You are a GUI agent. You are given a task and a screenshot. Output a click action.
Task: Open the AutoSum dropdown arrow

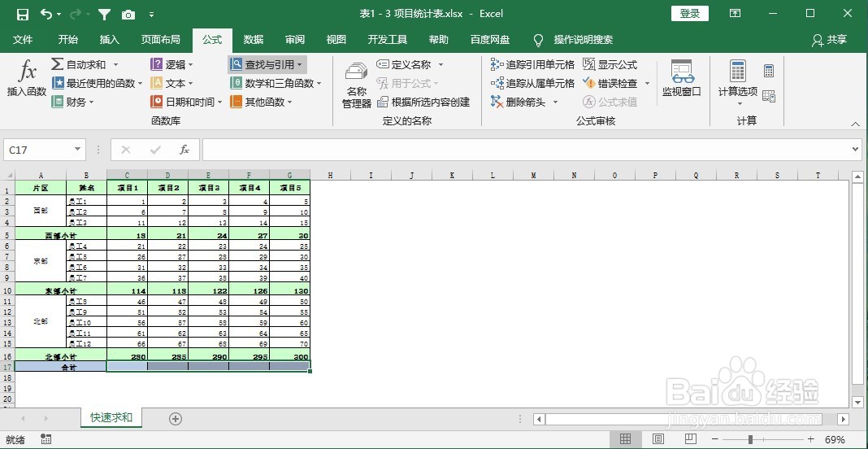(x=115, y=65)
